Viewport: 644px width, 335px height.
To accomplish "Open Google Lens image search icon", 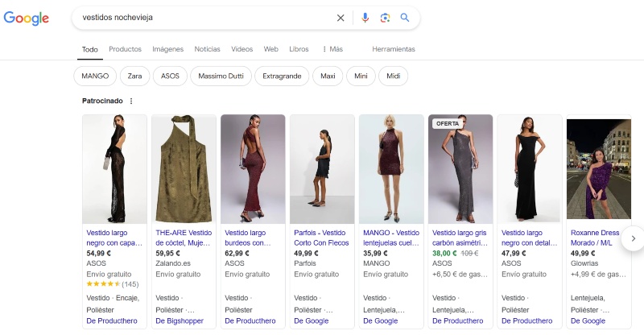I will pos(385,18).
